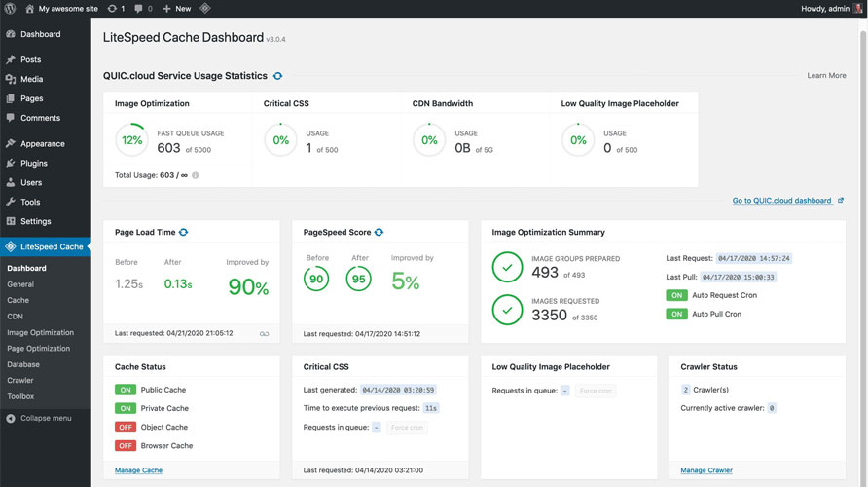Click Force cron in Critical CSS card
The height and width of the screenshot is (487, 868).
pyautogui.click(x=407, y=428)
